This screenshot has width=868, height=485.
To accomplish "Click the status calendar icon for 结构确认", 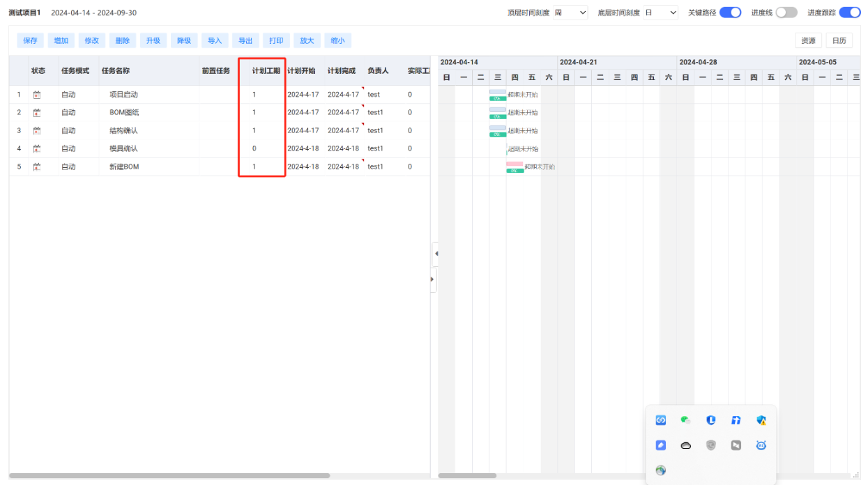I will tap(37, 130).
